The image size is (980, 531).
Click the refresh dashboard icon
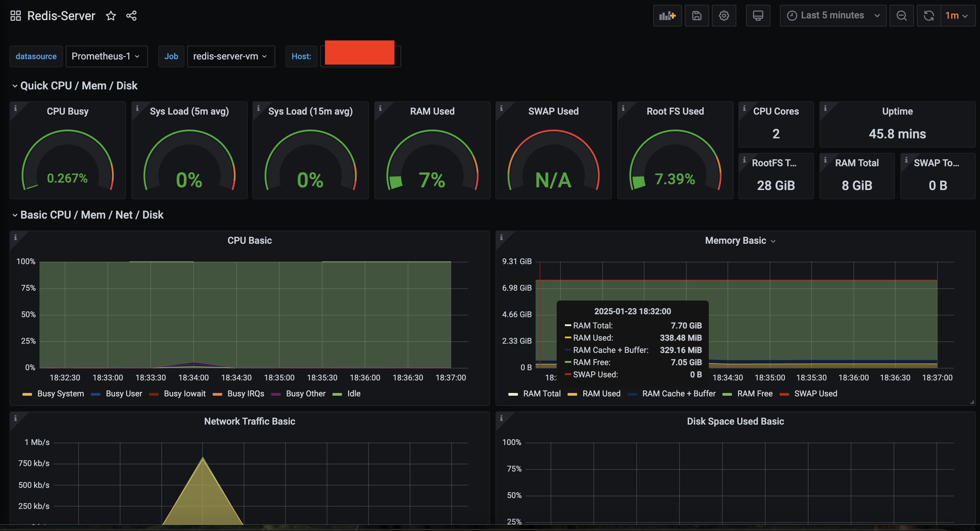click(929, 16)
